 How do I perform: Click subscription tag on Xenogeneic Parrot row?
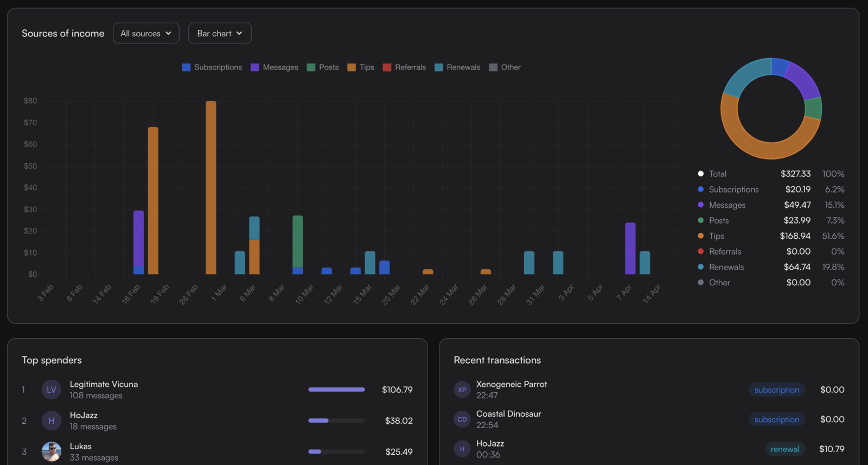click(777, 390)
